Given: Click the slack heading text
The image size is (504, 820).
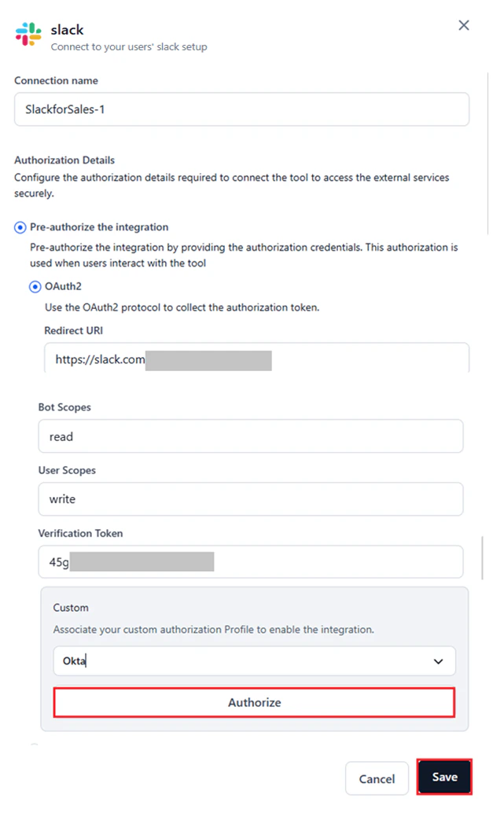Looking at the screenshot, I should point(67,30).
